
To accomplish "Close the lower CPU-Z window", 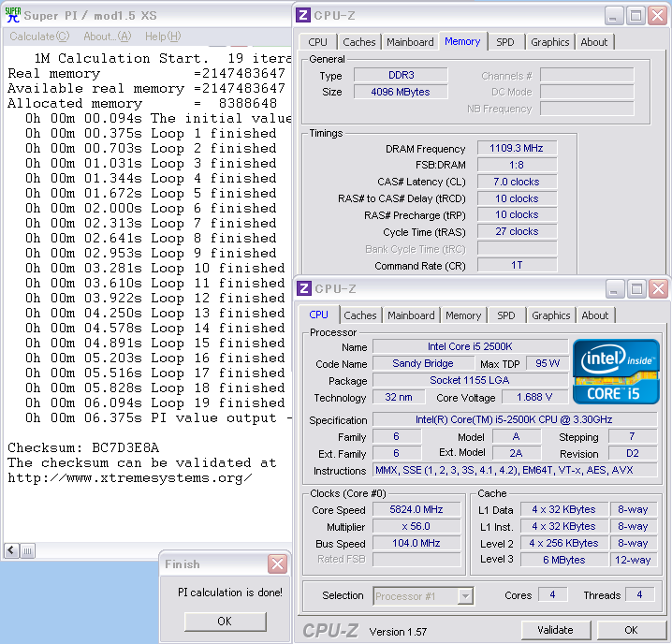I will (x=659, y=289).
